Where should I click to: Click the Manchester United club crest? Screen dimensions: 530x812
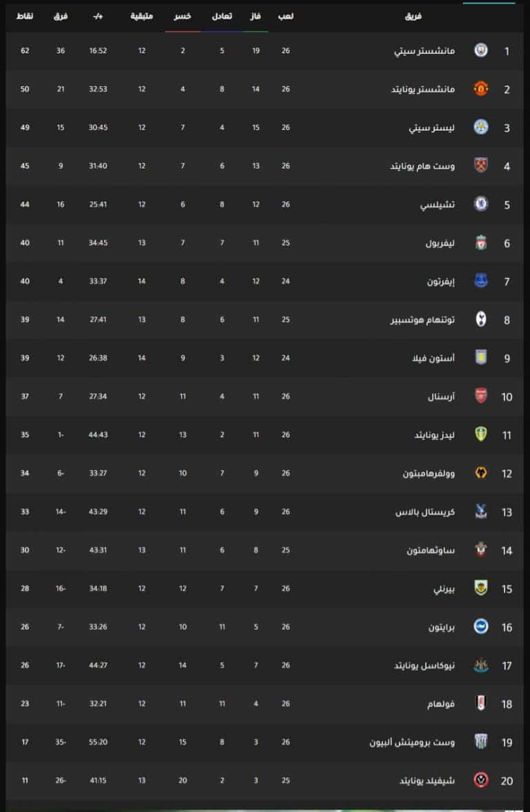point(481,89)
